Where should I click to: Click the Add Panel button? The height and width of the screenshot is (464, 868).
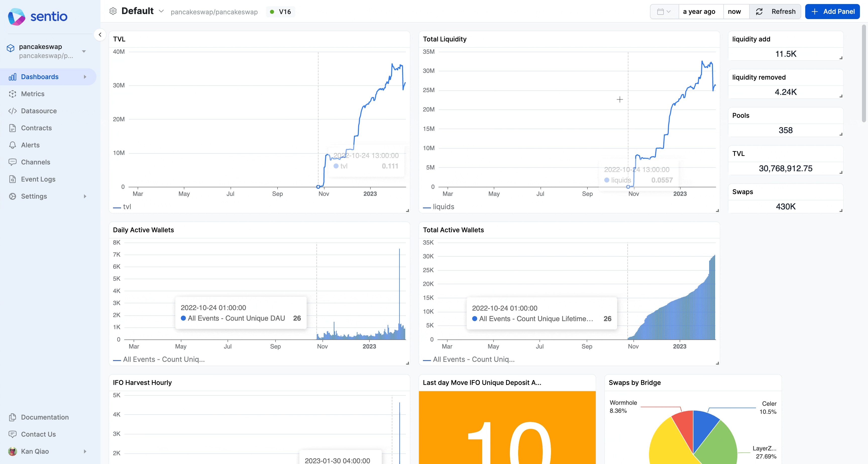pos(832,12)
